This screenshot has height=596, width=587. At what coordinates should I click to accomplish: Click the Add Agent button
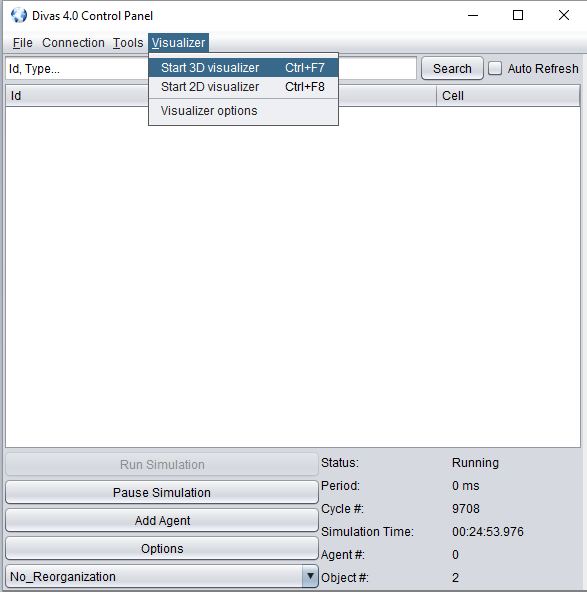[x=162, y=521]
